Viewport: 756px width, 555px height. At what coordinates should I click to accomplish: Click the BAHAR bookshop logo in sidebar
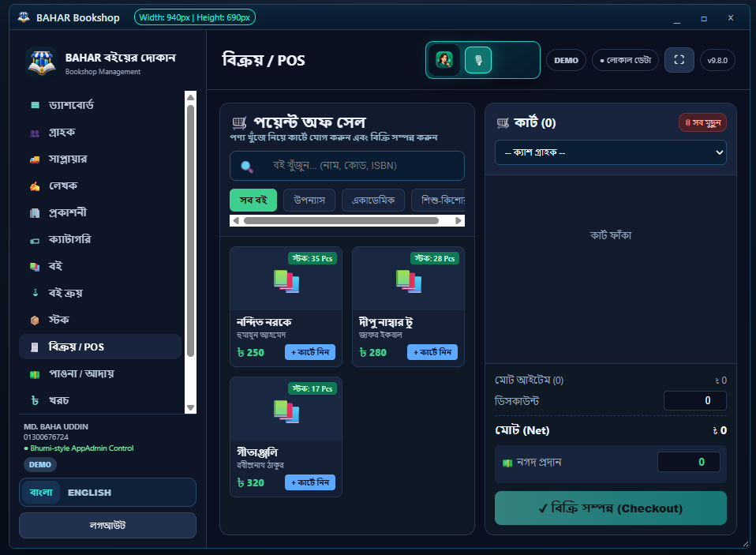[x=42, y=62]
